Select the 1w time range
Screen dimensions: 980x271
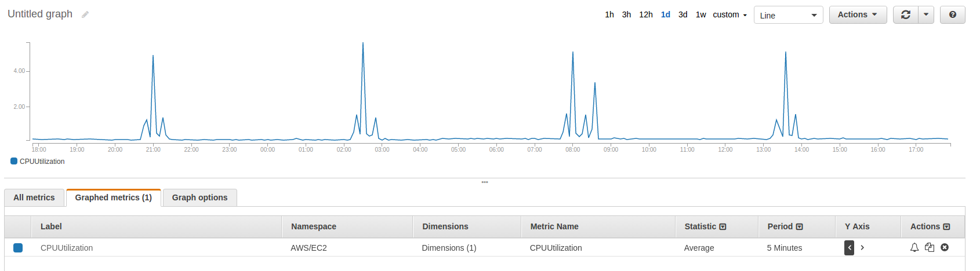point(701,15)
